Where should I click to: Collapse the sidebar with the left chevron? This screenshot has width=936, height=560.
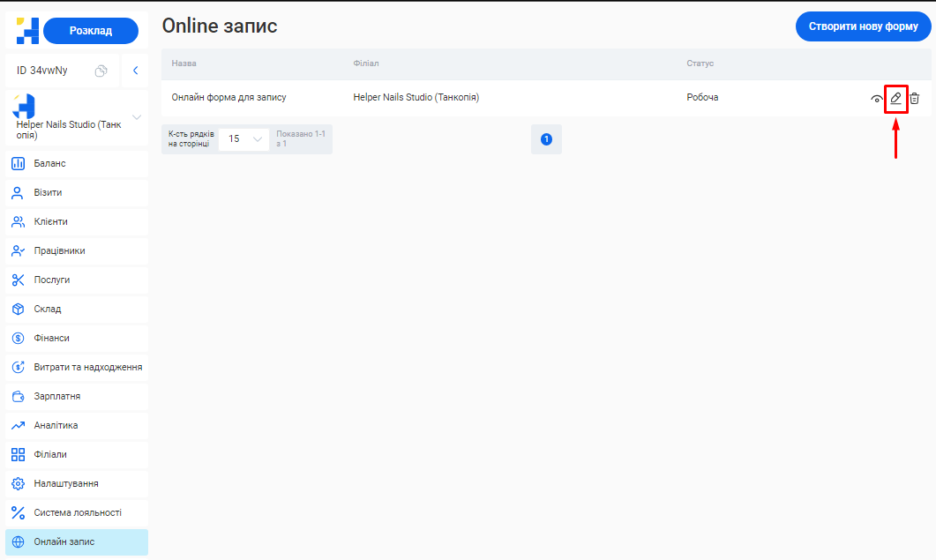[x=135, y=71]
